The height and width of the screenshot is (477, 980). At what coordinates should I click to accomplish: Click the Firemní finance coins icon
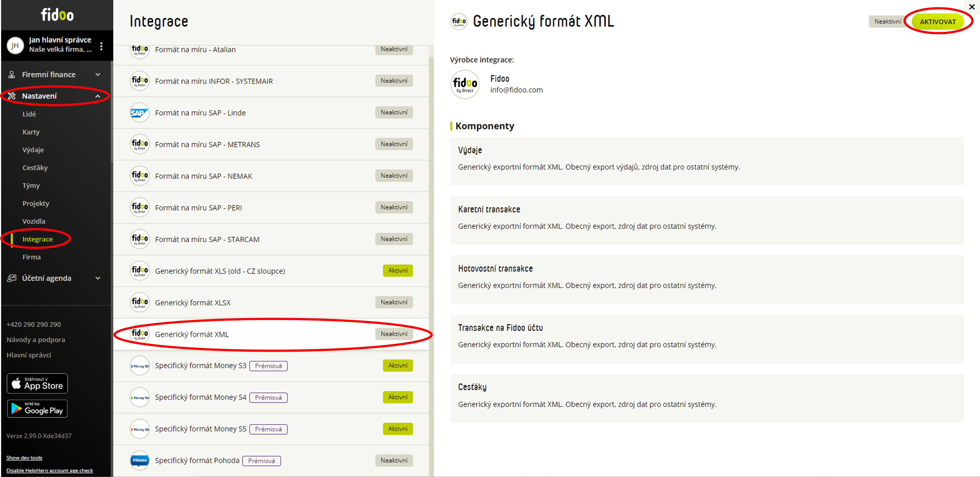coord(12,75)
